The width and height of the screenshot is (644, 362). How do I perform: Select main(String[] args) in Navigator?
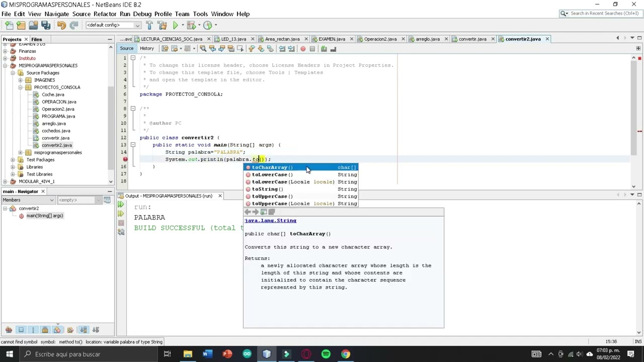(44, 216)
